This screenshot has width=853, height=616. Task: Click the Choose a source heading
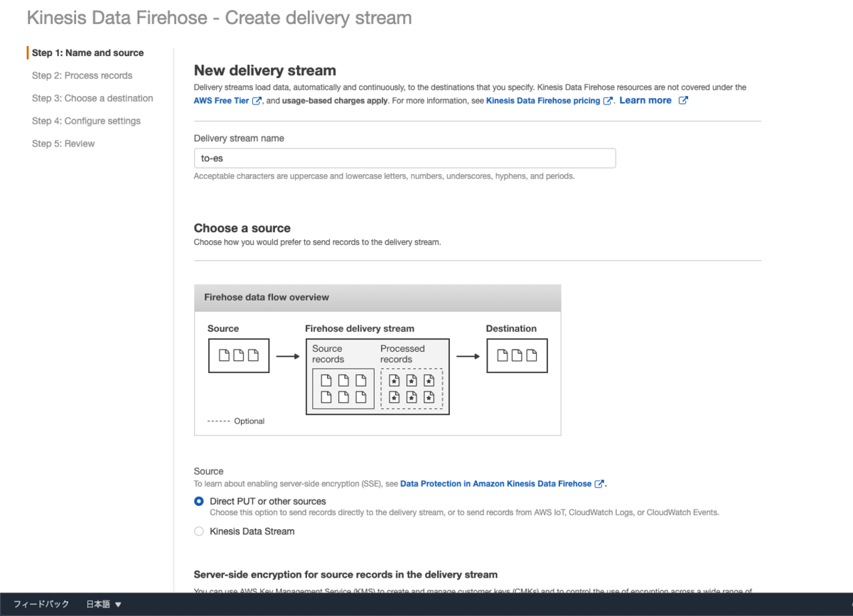coord(242,228)
